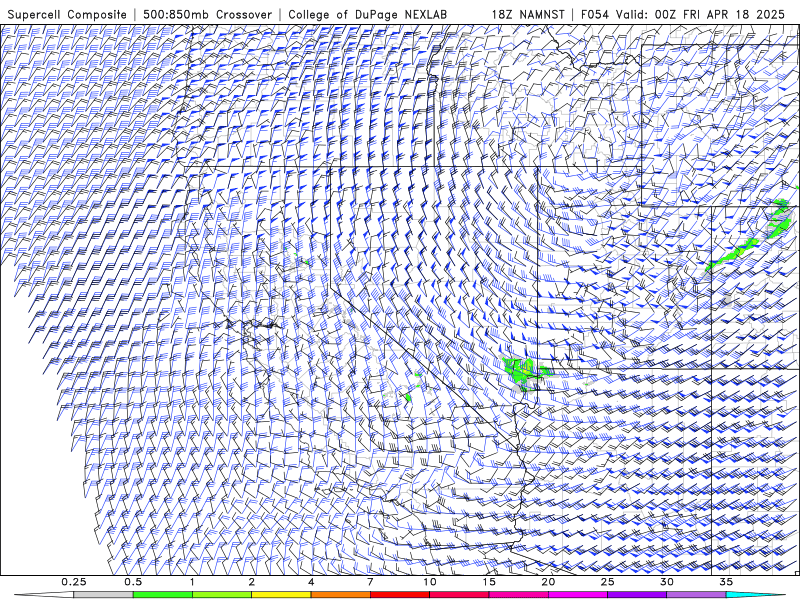
Task: Click the legend value 1
Action: pyautogui.click(x=192, y=582)
